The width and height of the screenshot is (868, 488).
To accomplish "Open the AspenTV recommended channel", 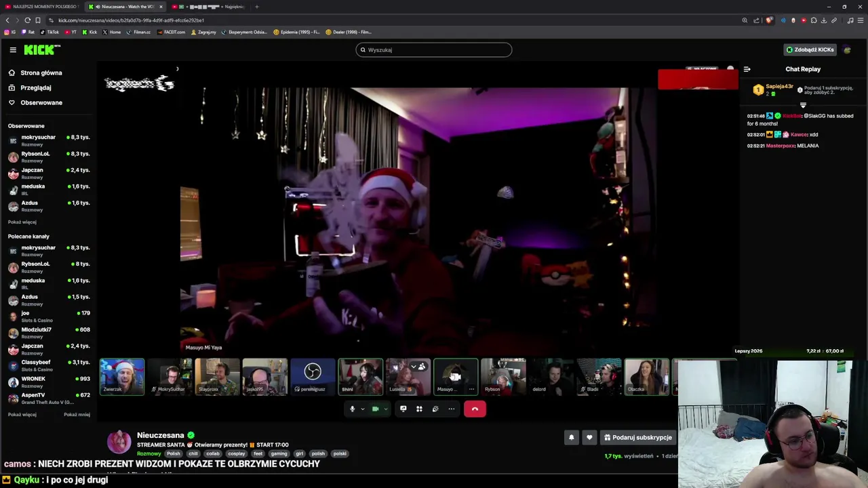I will pyautogui.click(x=49, y=398).
